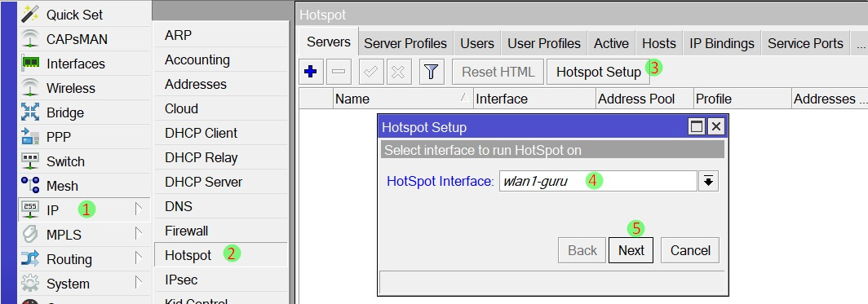The image size is (868, 304).
Task: Click the checkmark enable toolbar icon
Action: tap(371, 72)
